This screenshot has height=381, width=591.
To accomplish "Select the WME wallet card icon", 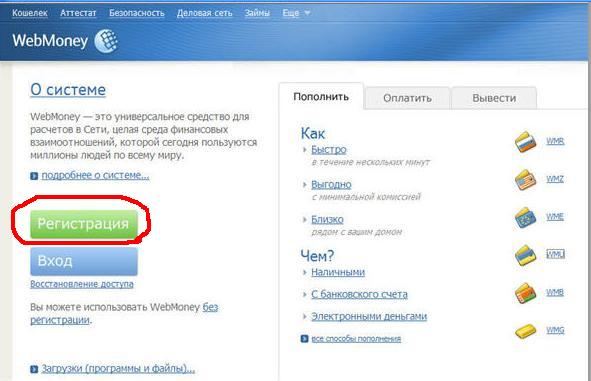I will tap(526, 218).
